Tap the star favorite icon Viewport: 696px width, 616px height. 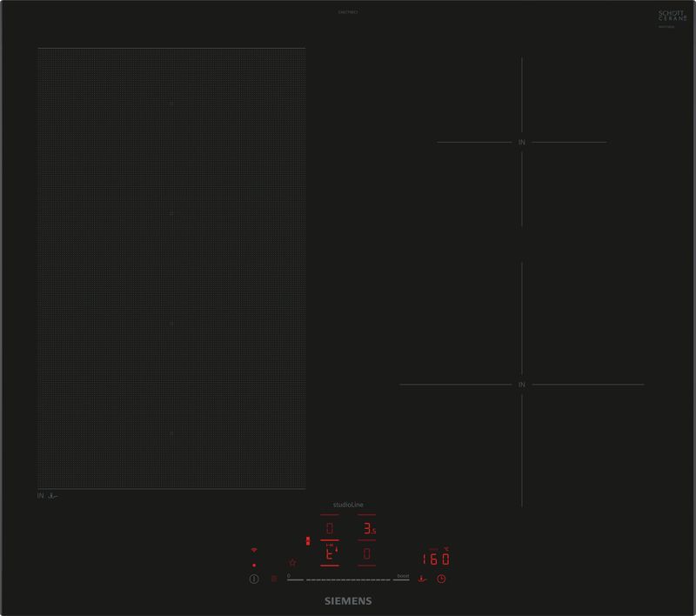(x=292, y=562)
